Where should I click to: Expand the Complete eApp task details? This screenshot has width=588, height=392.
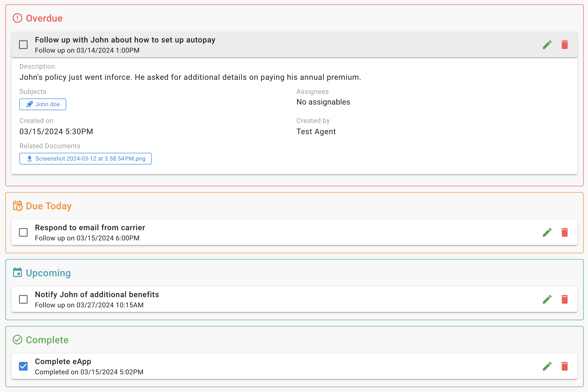pyautogui.click(x=300, y=367)
